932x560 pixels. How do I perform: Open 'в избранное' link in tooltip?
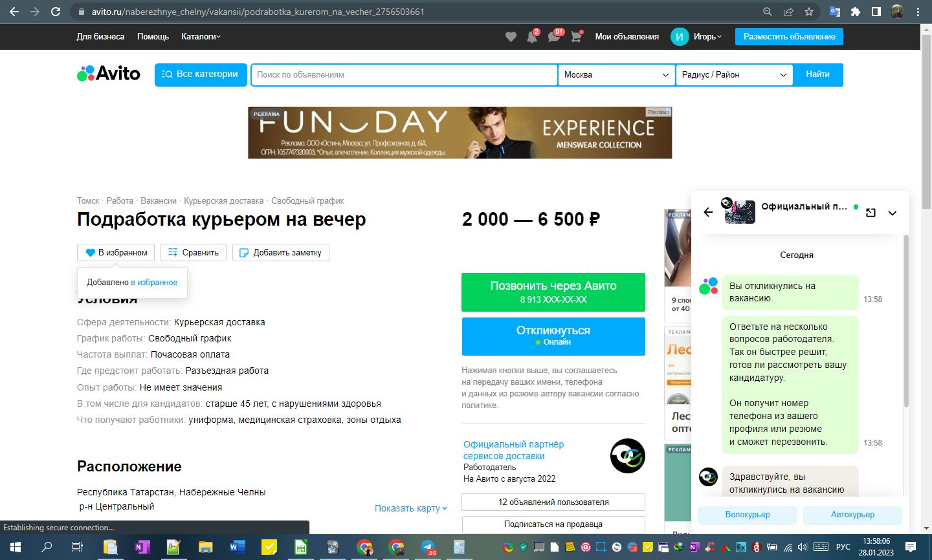154,283
